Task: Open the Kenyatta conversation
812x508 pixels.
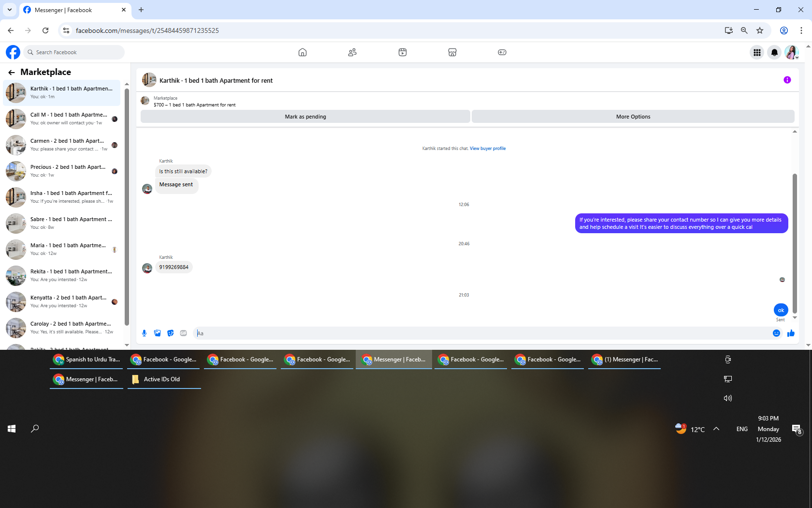Action: [62, 301]
